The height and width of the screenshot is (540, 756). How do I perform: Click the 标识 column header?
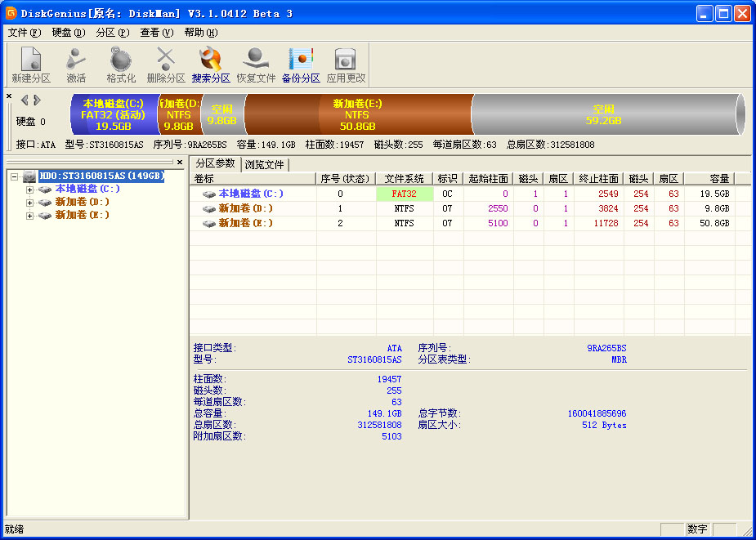[x=448, y=179]
